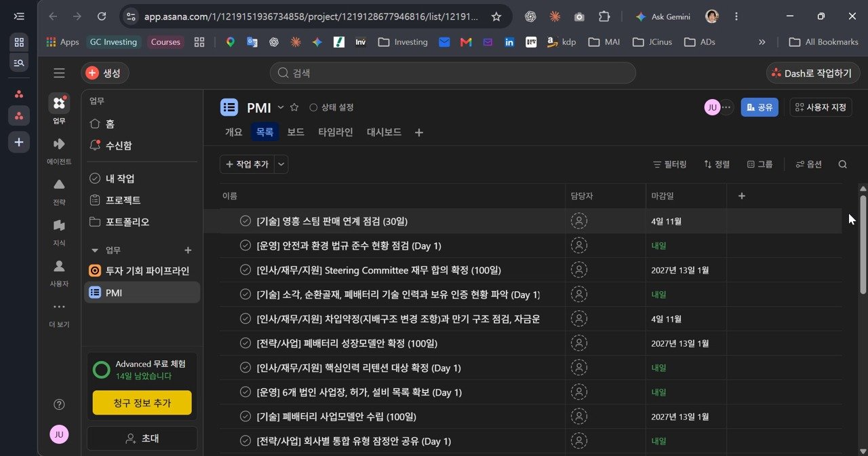Viewport: 868px width, 456px height.
Task: Open 프로젝트 in sidebar
Action: pyautogui.click(x=142, y=200)
